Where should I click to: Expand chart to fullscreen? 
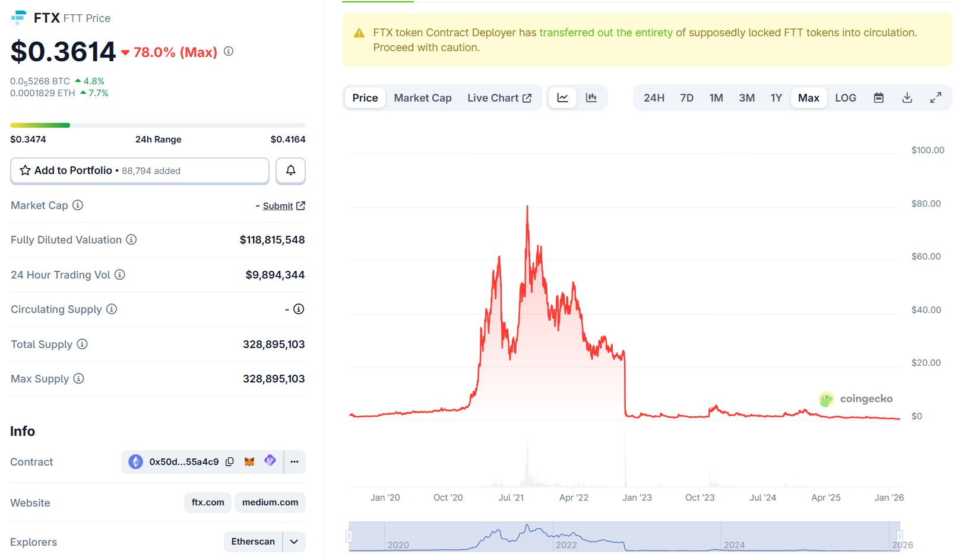click(x=935, y=98)
